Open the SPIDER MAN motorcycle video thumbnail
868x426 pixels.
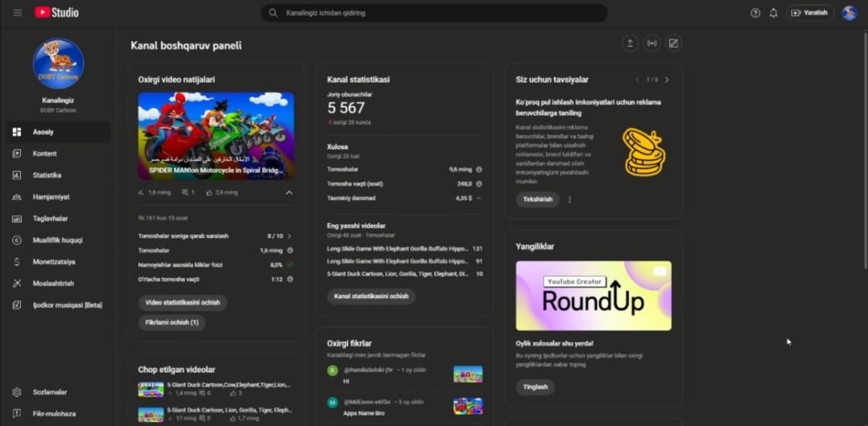pos(216,136)
